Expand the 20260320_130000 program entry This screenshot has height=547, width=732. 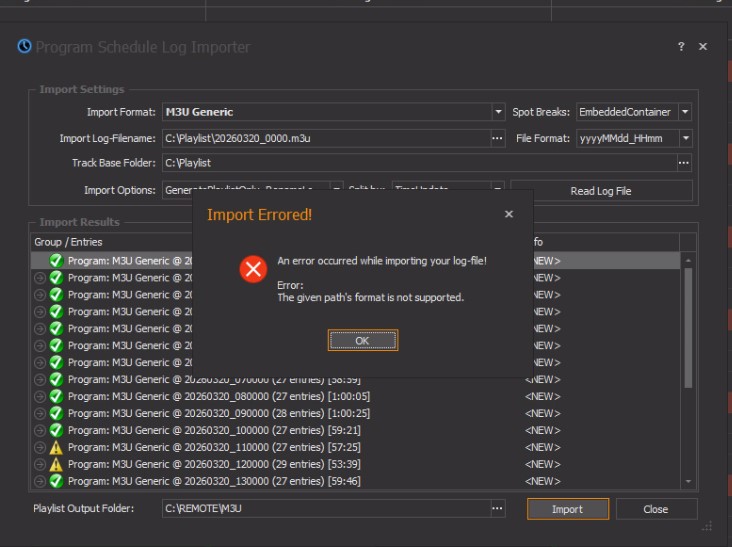(41, 481)
